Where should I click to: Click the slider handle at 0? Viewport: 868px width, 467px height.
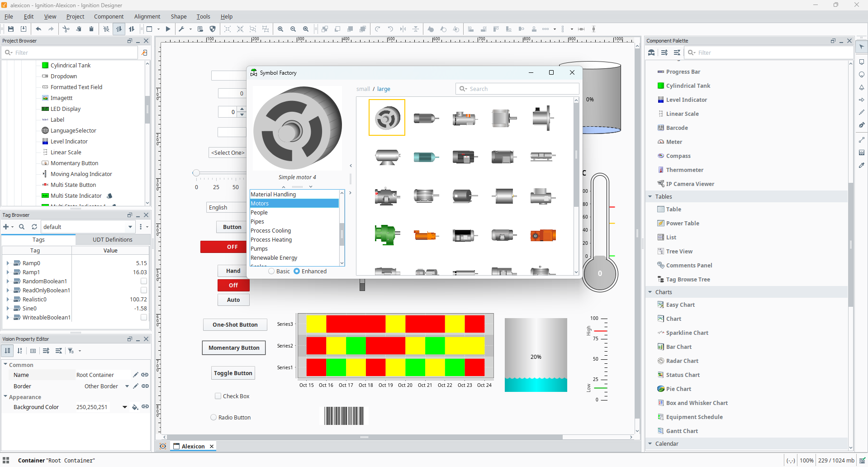pos(196,173)
